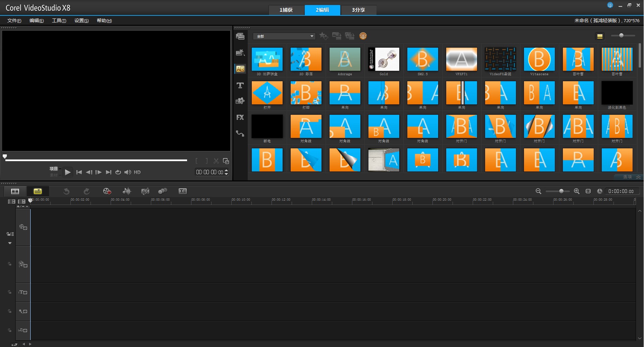Image resolution: width=644 pixels, height=347 pixels.
Task: Jump to start with Home button
Action: pyautogui.click(x=79, y=172)
